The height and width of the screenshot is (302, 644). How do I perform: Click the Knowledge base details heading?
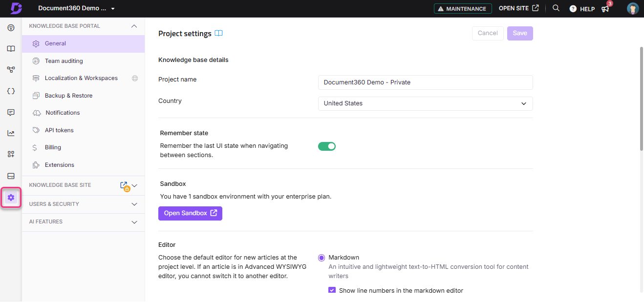(x=193, y=60)
